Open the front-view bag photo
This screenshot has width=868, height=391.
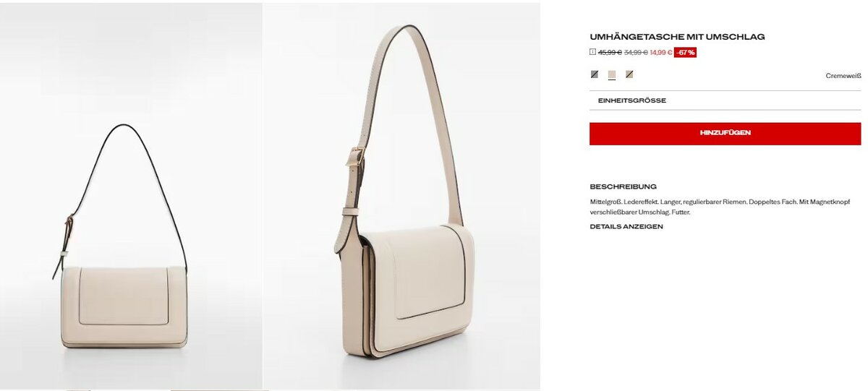[x=131, y=196]
